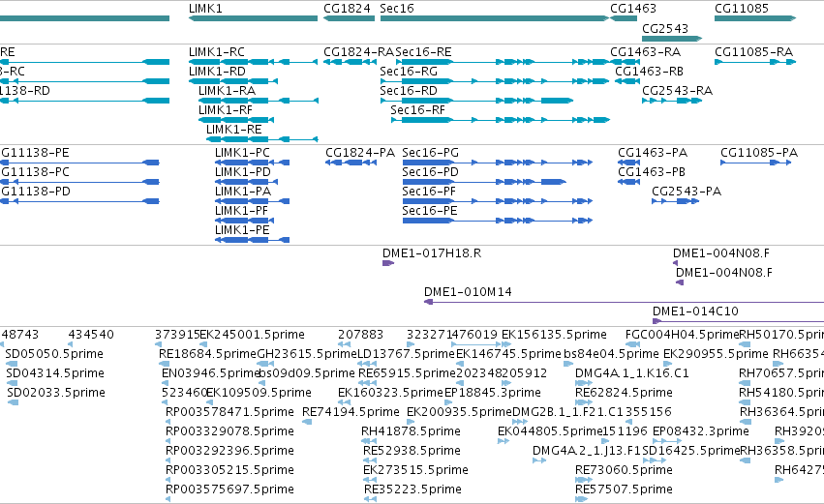The width and height of the screenshot is (824, 504).
Task: Select the CG1824-PA protein feature
Action: [351, 163]
